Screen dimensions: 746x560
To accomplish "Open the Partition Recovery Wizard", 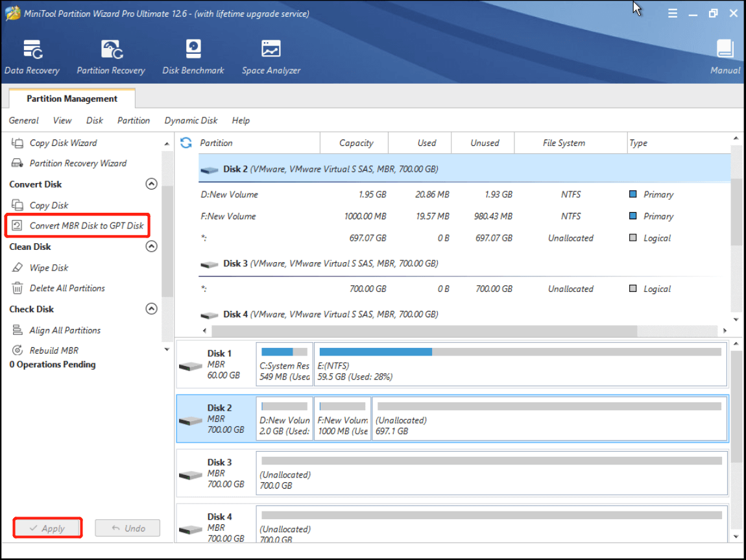I will [x=78, y=163].
